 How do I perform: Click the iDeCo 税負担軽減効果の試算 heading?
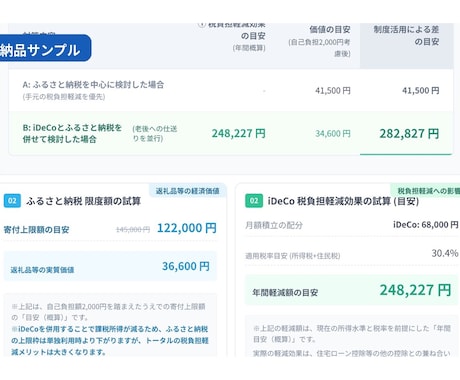tap(343, 201)
